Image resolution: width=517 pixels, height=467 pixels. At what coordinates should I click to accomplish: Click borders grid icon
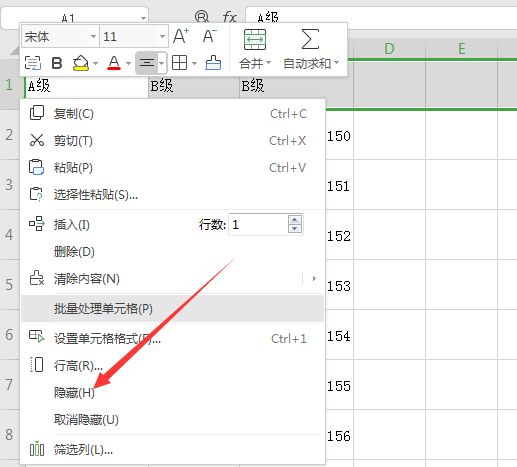coord(179,63)
